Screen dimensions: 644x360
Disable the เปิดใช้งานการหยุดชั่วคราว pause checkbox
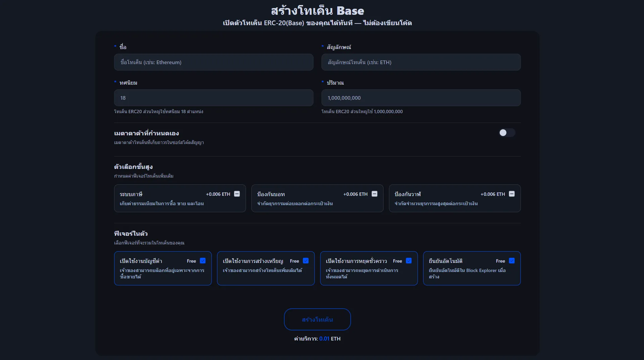(409, 261)
